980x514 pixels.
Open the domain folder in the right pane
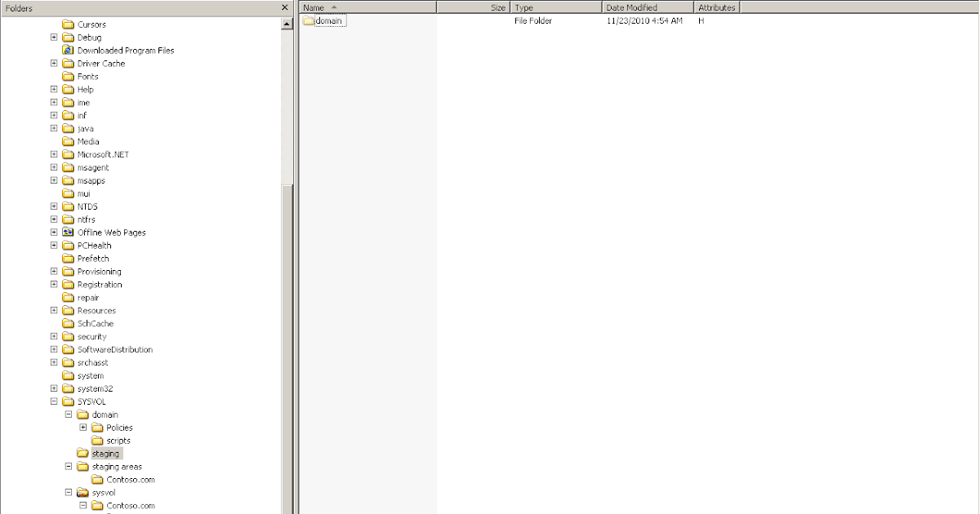click(326, 20)
